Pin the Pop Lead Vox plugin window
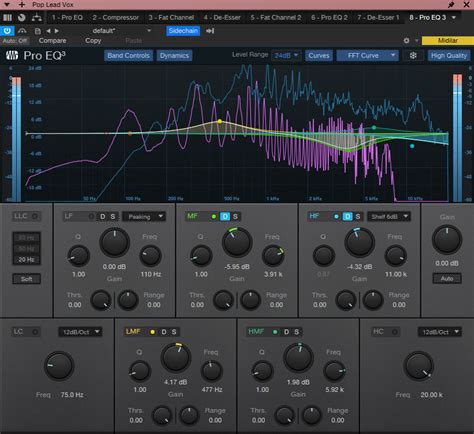Image resolution: width=474 pixels, height=434 pixels. click(x=451, y=5)
